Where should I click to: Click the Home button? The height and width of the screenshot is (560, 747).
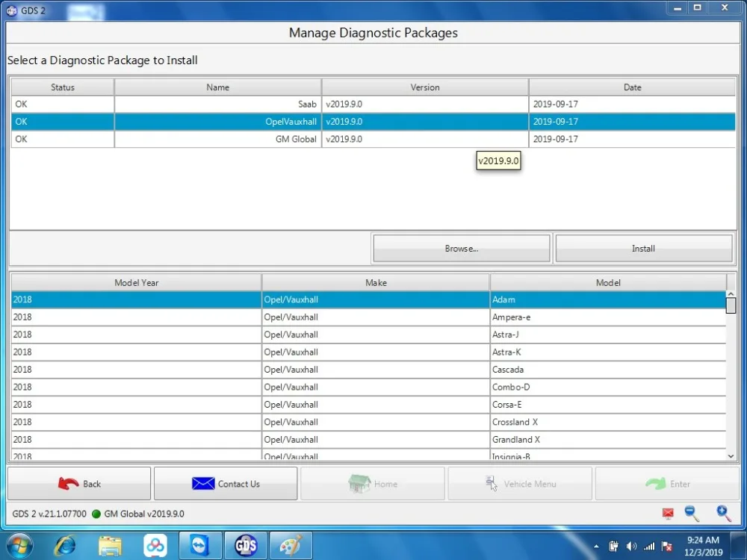point(373,483)
